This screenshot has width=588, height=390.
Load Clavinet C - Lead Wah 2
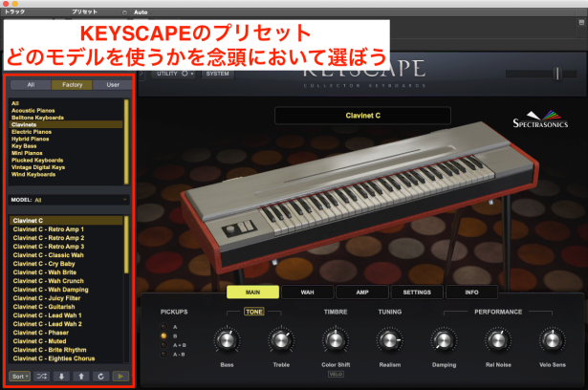click(66, 324)
